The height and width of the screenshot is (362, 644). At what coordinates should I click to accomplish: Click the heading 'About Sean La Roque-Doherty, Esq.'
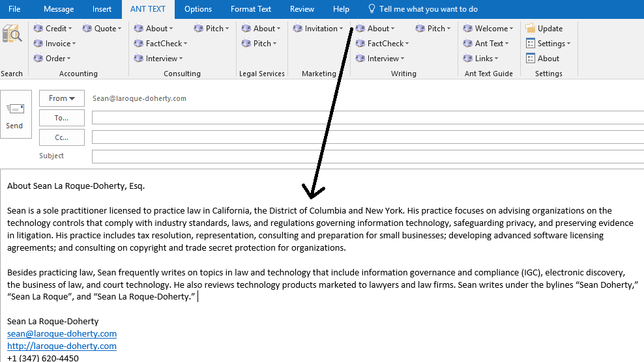point(76,186)
